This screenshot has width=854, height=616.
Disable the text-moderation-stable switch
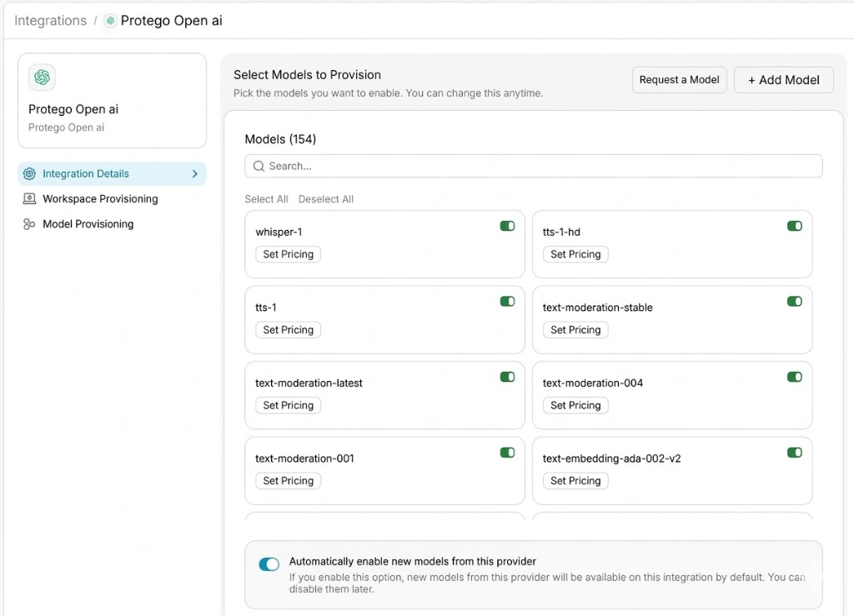(x=794, y=302)
